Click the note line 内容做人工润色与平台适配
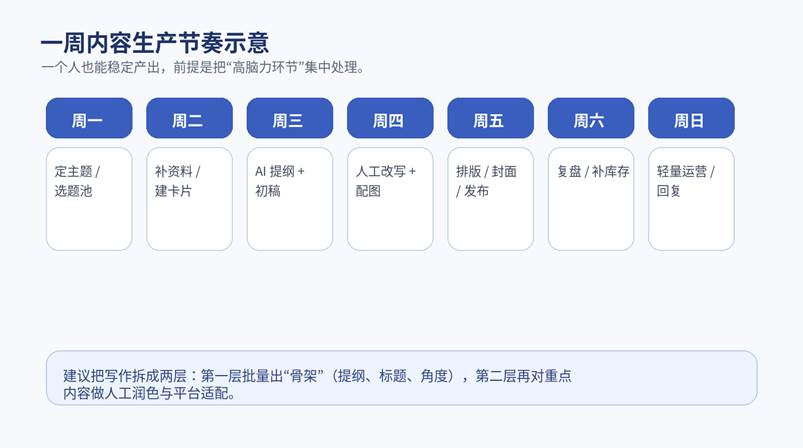This screenshot has width=803, height=448. tap(149, 393)
